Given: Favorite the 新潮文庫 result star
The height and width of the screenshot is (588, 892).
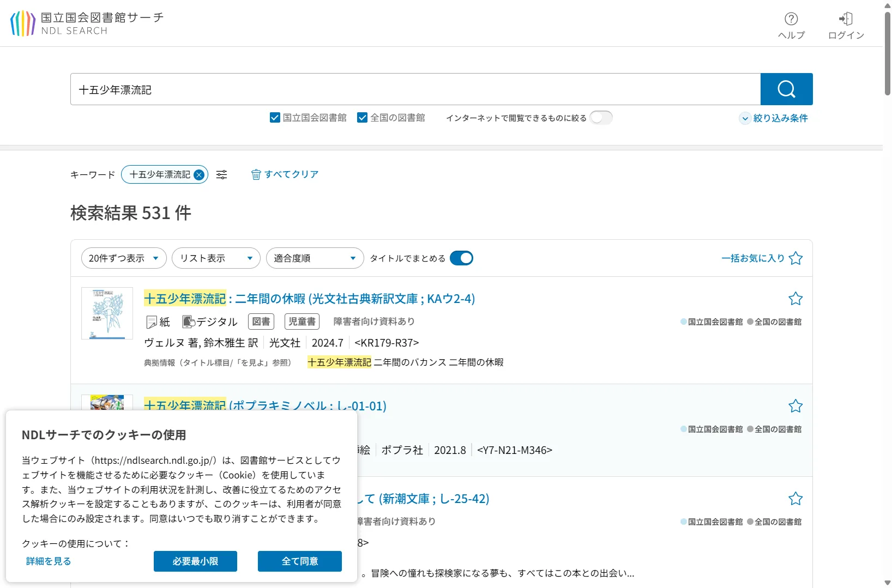Looking at the screenshot, I should (795, 499).
